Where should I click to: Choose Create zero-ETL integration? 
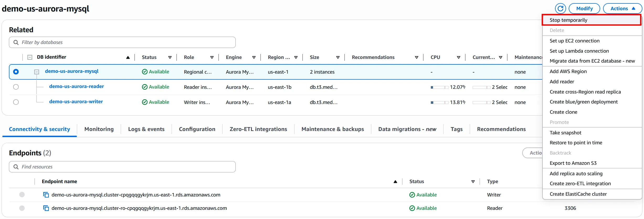pos(592,184)
